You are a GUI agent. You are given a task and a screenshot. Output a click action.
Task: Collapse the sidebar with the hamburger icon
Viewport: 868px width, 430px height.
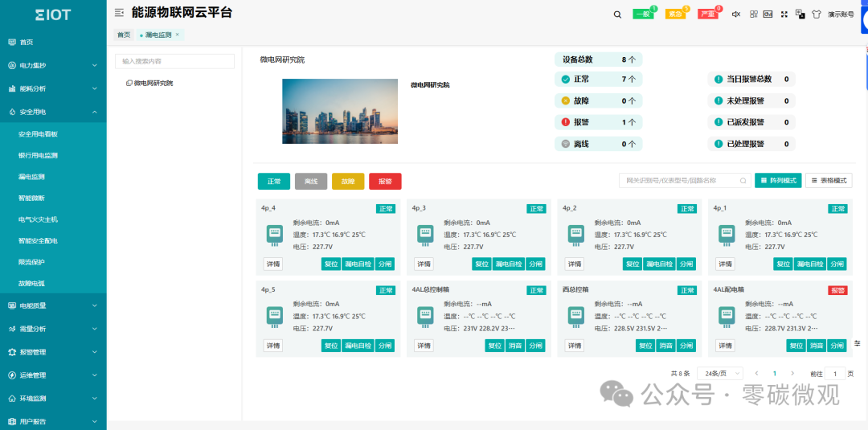[119, 13]
